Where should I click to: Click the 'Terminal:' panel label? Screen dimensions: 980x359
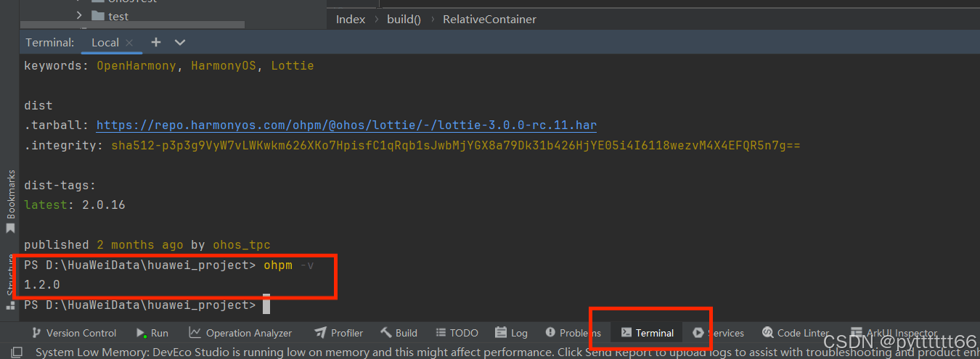tap(50, 43)
